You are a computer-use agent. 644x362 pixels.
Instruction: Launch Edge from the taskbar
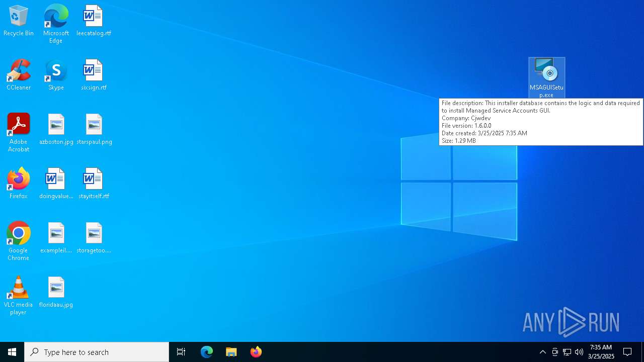click(207, 352)
